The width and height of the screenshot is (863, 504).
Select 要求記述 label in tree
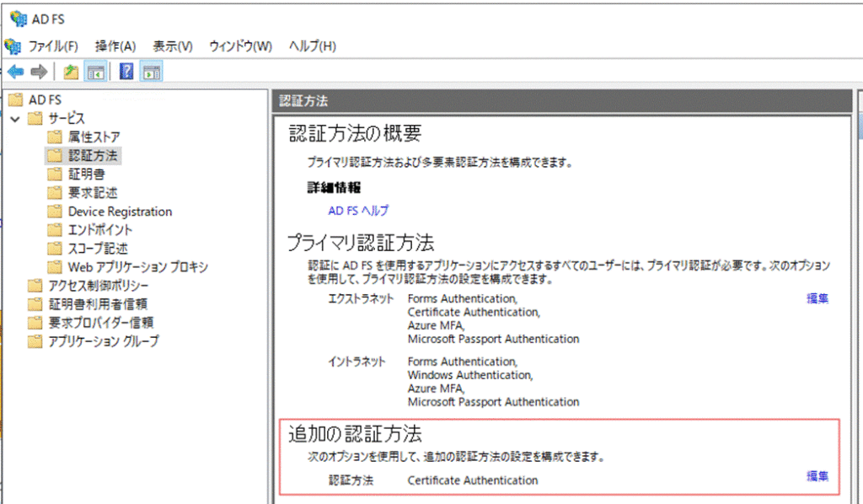click(93, 192)
